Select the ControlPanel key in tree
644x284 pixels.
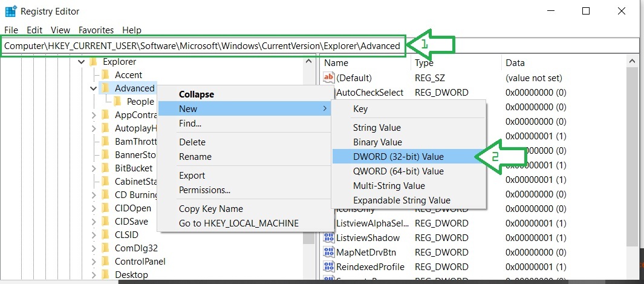click(x=140, y=262)
